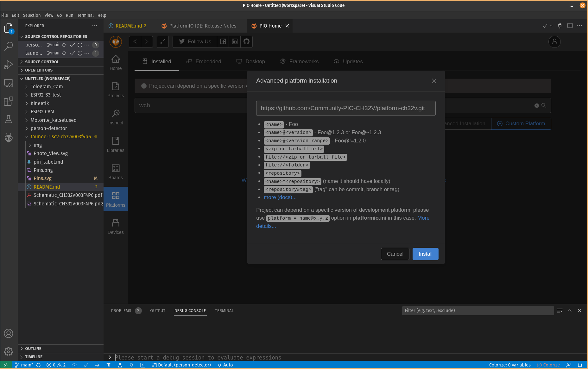Expand the img folder

[x=38, y=145]
